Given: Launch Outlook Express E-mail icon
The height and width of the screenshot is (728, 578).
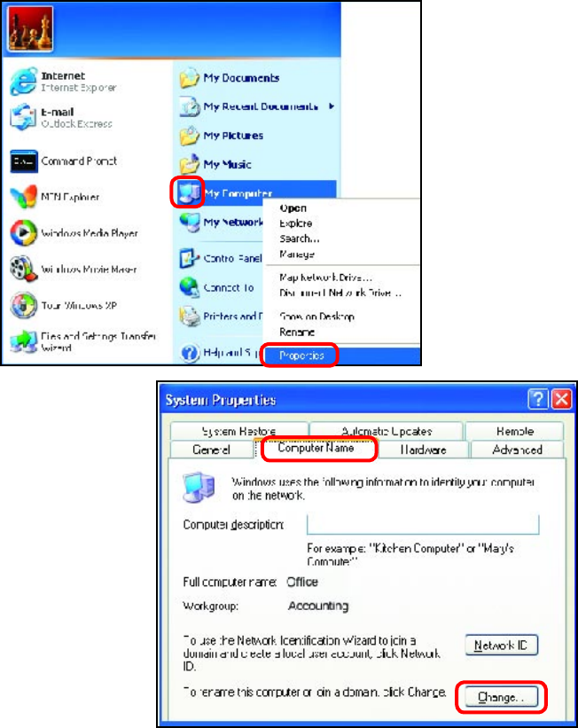Looking at the screenshot, I should tap(23, 117).
